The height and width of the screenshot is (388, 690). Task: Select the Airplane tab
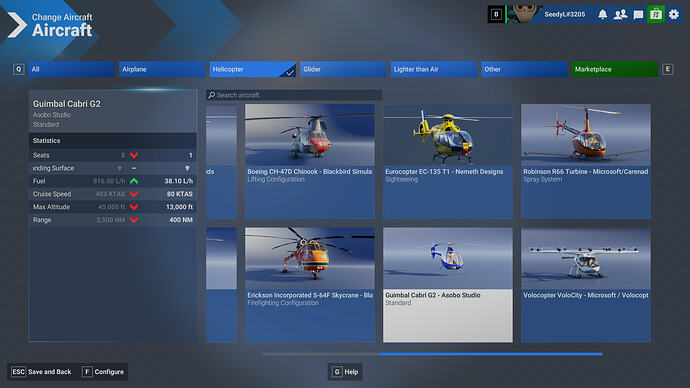(162, 69)
